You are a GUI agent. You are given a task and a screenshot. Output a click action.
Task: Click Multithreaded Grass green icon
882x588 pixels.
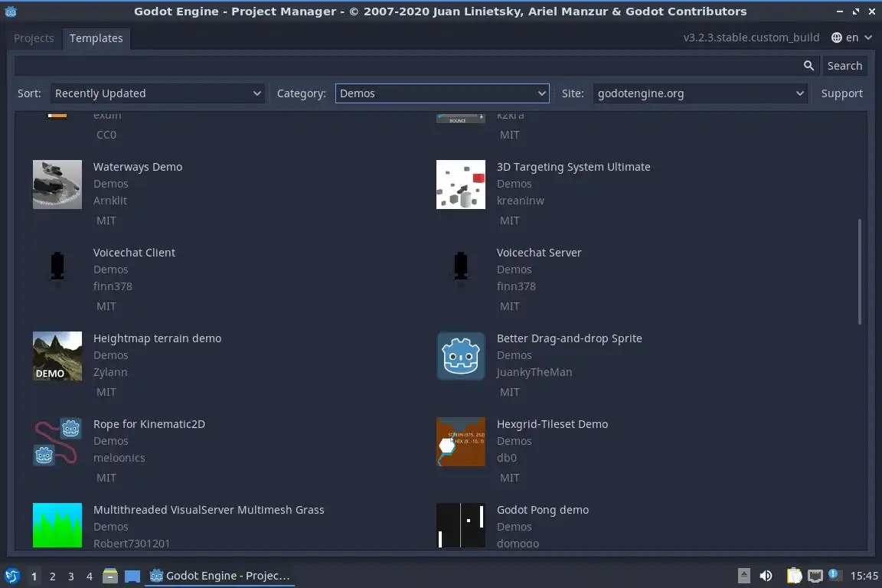pyautogui.click(x=57, y=525)
